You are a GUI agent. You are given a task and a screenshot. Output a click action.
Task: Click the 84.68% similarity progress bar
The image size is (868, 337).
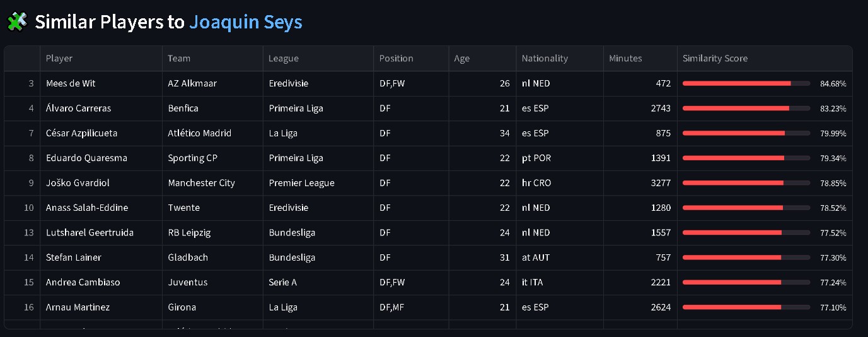tap(746, 83)
